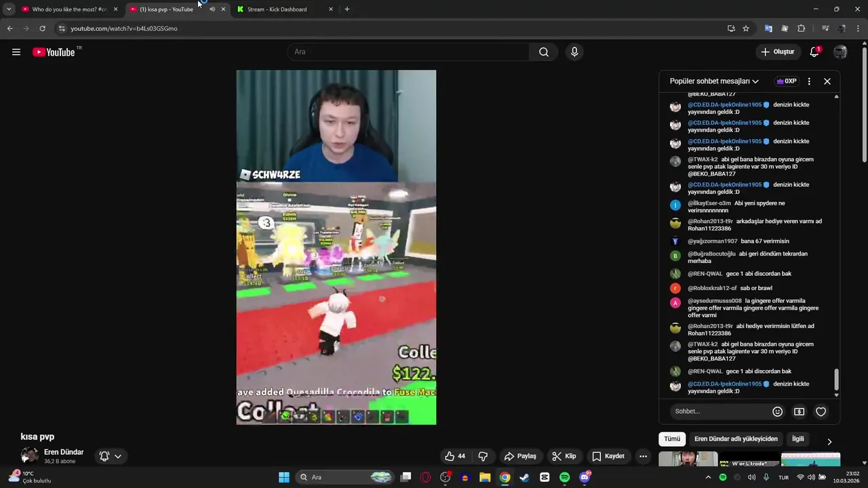Open the notifications bell
868x488 pixels.
point(814,52)
